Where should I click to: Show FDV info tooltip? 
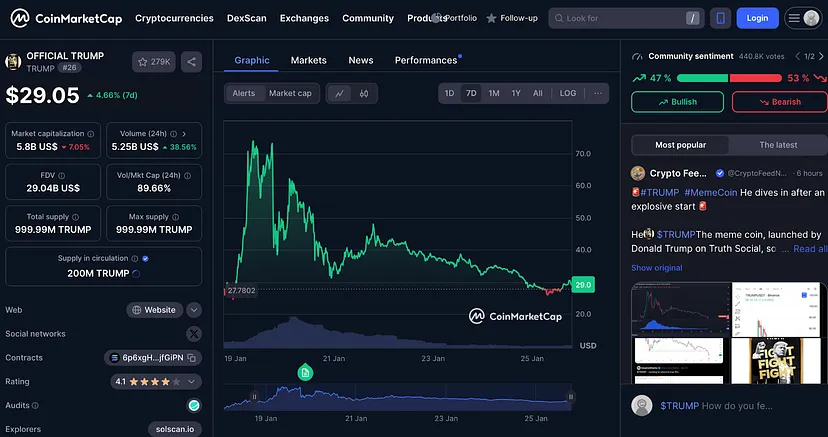[62, 176]
